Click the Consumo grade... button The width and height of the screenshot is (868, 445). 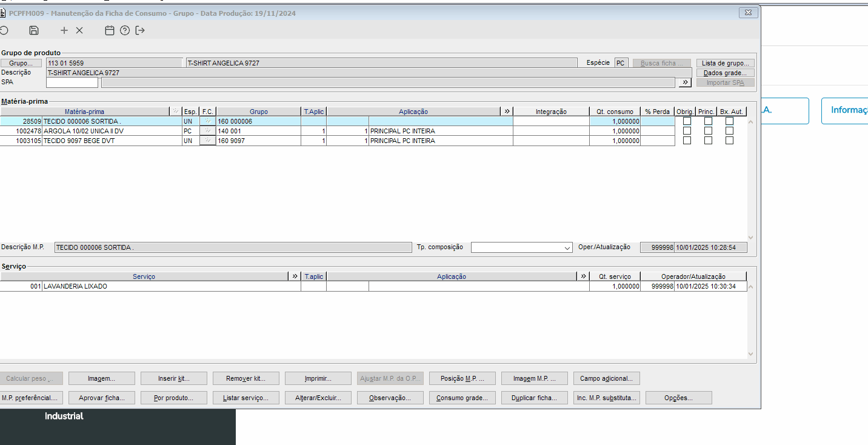462,398
